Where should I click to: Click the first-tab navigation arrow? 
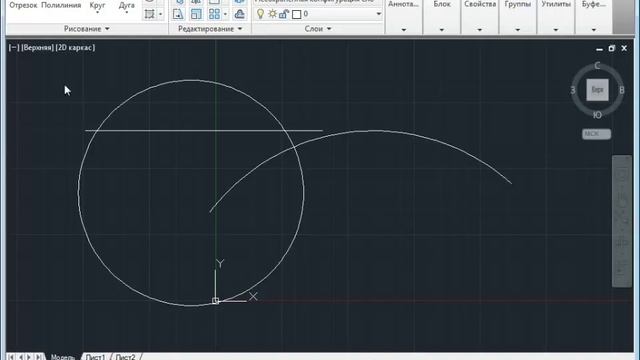(x=11, y=357)
